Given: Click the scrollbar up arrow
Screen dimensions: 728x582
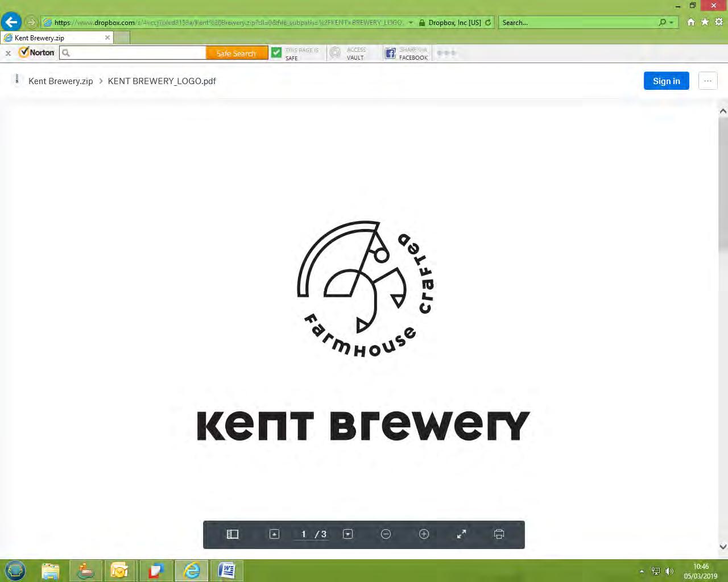Looking at the screenshot, I should coord(723,111).
